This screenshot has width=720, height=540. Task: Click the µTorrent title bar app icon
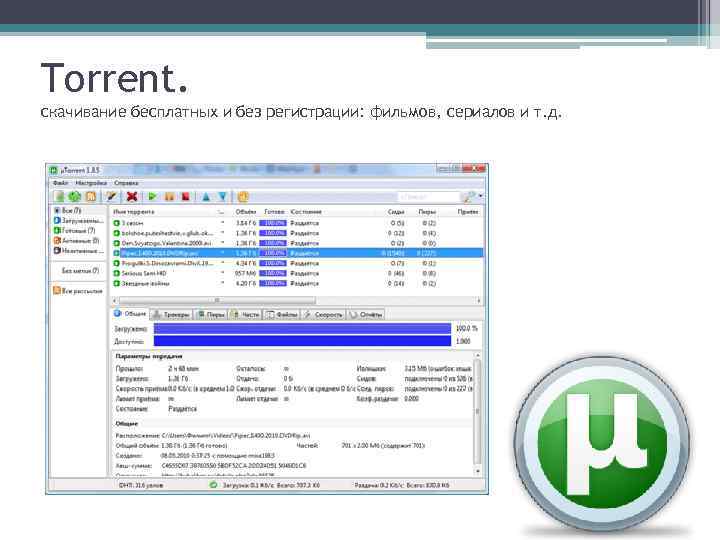[x=54, y=170]
